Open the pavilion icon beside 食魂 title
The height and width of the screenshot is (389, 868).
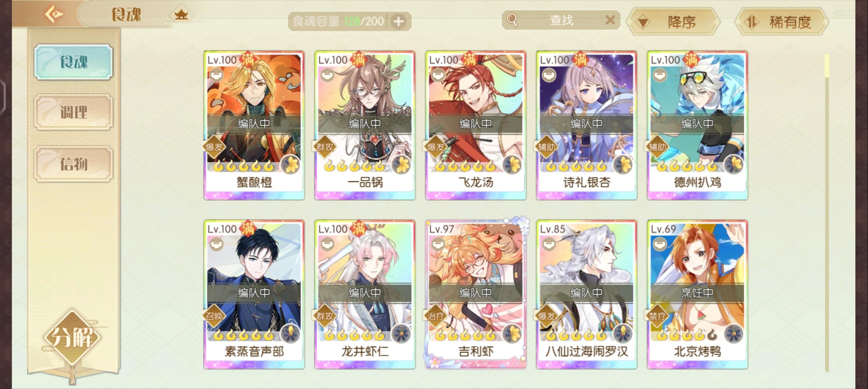click(181, 15)
